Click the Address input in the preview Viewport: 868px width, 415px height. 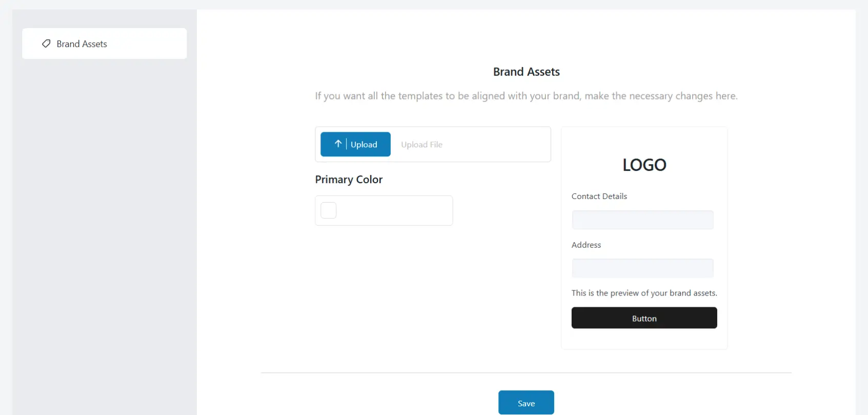coord(642,268)
